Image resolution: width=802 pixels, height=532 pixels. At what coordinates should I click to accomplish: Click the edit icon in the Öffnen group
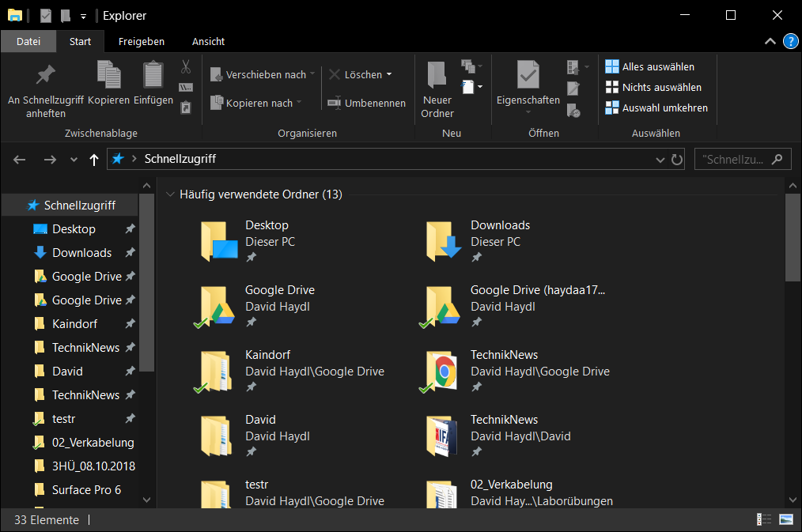(x=573, y=89)
